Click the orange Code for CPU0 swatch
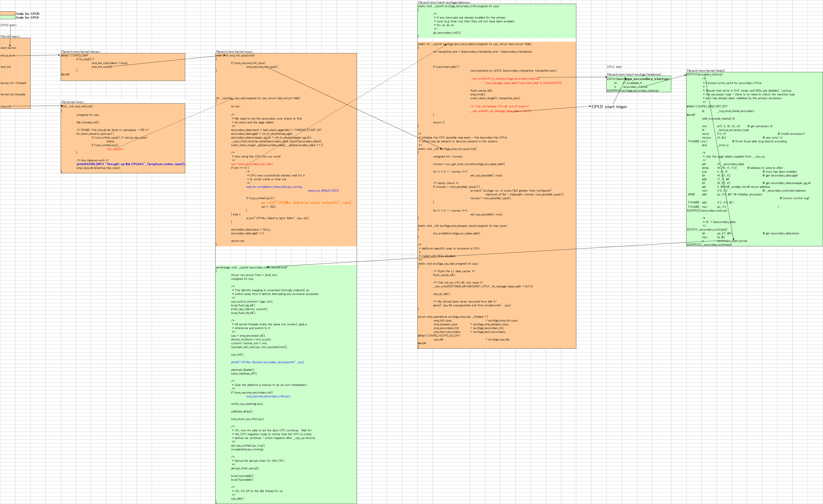This screenshot has height=504, width=823. 7,14
